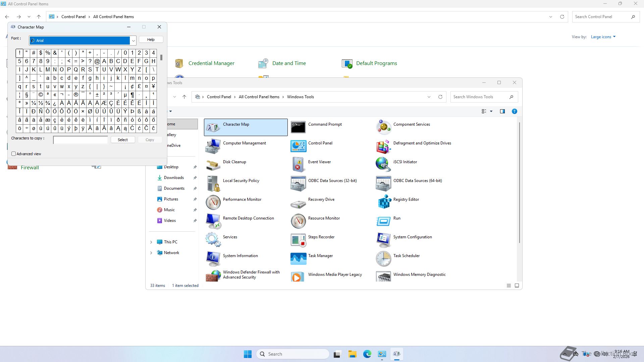Viewport: 644px width, 362px height.
Task: Launch the Disk Cleanup tool
Action: [x=213, y=165]
